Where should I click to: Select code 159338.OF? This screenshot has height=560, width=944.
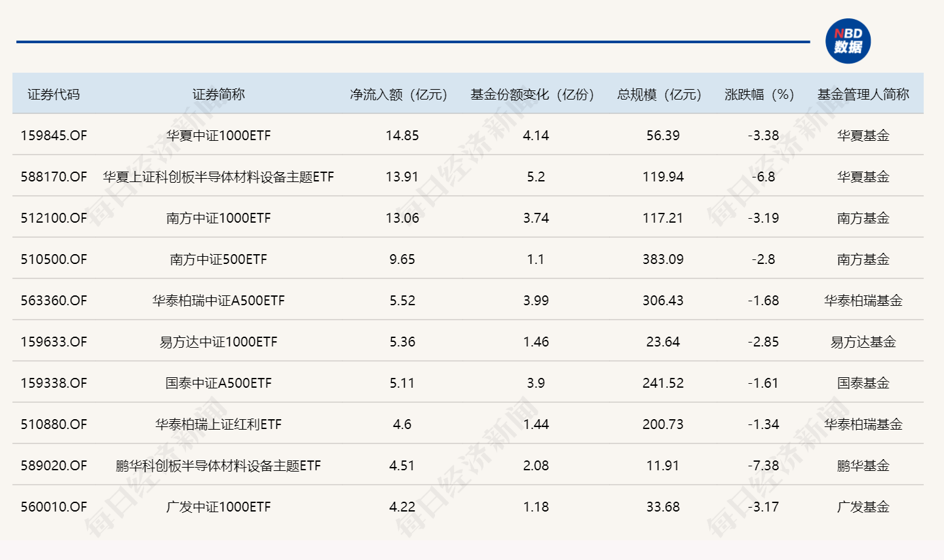[x=54, y=383]
